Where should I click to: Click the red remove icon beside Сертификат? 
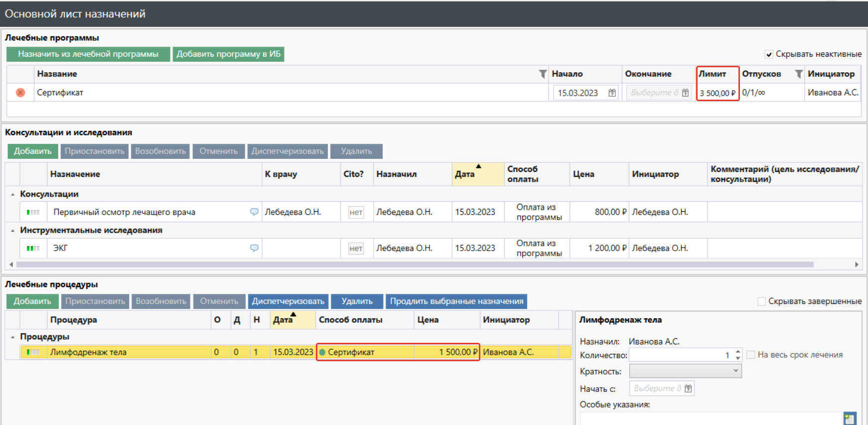pyautogui.click(x=20, y=93)
